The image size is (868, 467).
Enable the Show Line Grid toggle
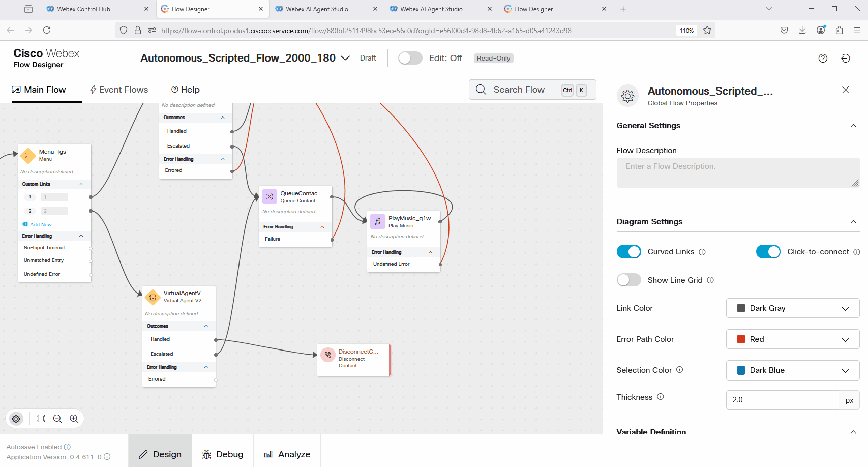coord(628,280)
